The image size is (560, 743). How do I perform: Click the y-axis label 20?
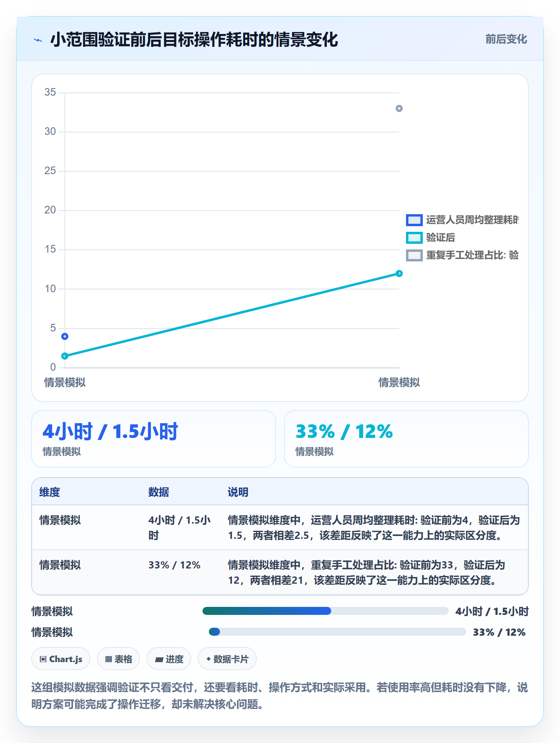click(50, 210)
